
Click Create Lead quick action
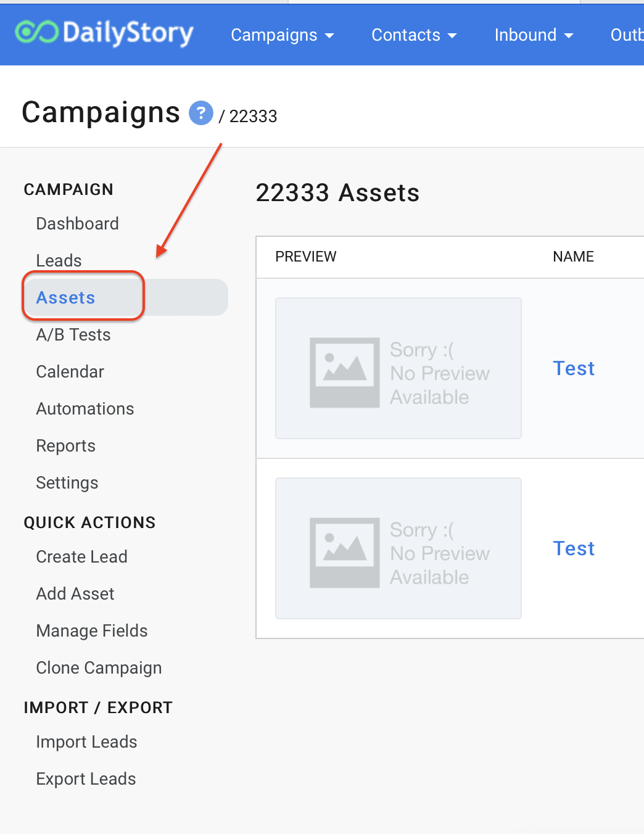[x=81, y=557]
